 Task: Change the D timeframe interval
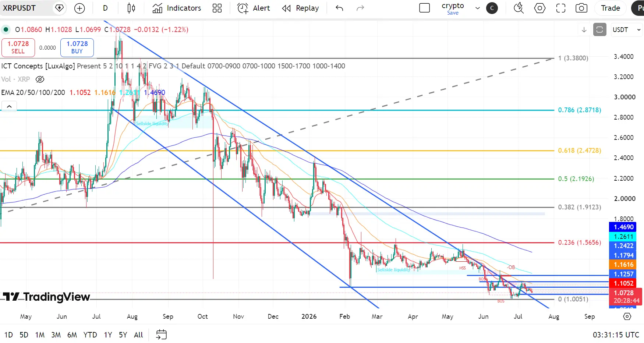pos(105,8)
